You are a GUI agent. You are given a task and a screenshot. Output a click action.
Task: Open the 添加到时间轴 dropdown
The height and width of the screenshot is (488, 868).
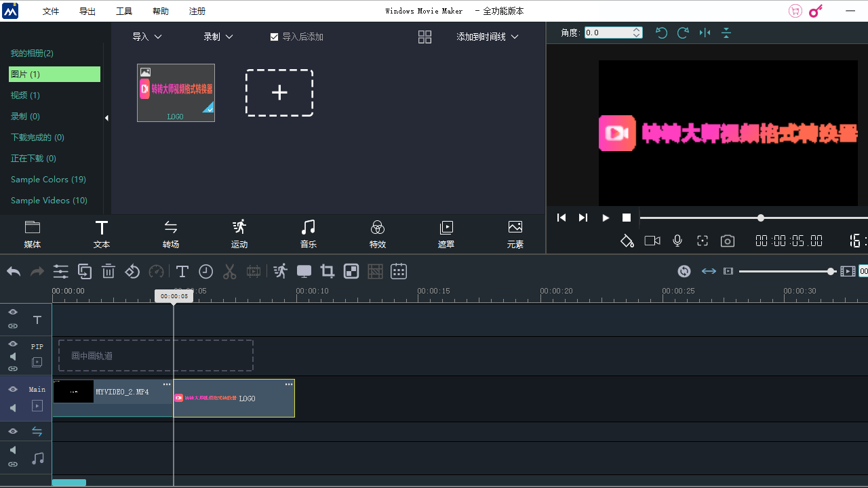click(x=488, y=37)
